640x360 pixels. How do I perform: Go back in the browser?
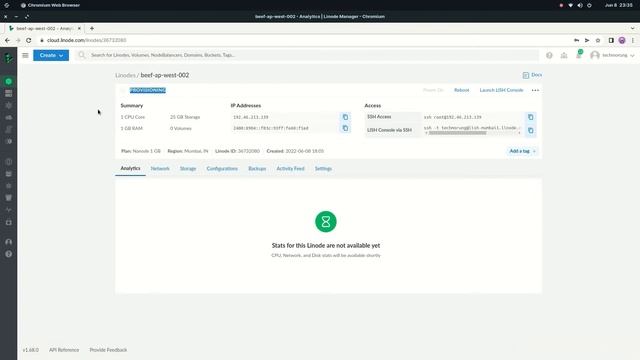[7, 40]
